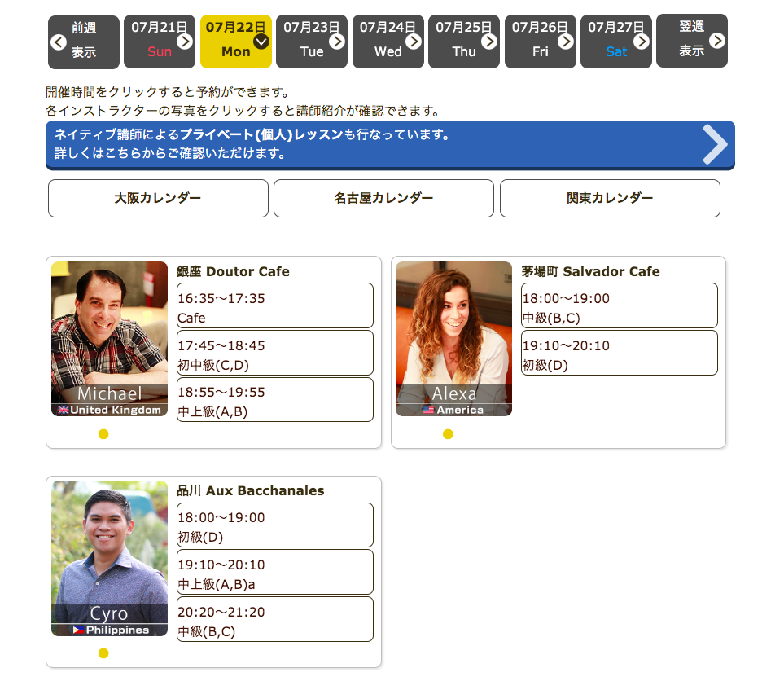Switch to the 07月26日 Fri tab

(541, 41)
